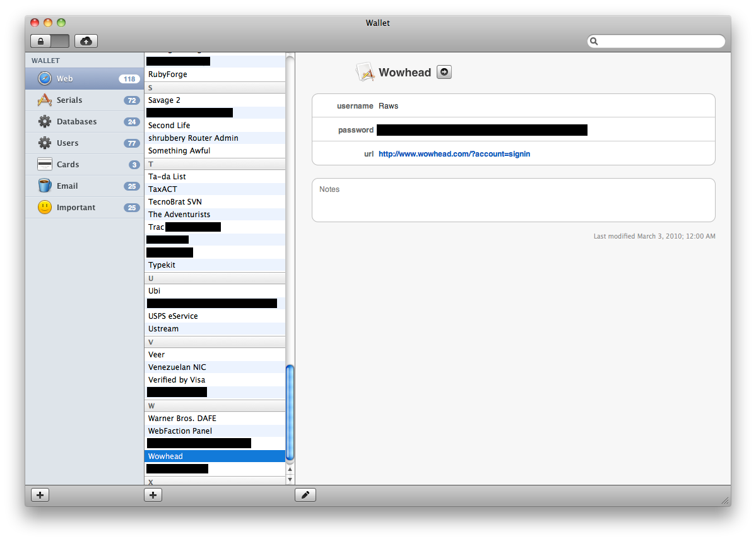This screenshot has width=756, height=541.
Task: Click the username value Raws
Action: pyautogui.click(x=388, y=106)
